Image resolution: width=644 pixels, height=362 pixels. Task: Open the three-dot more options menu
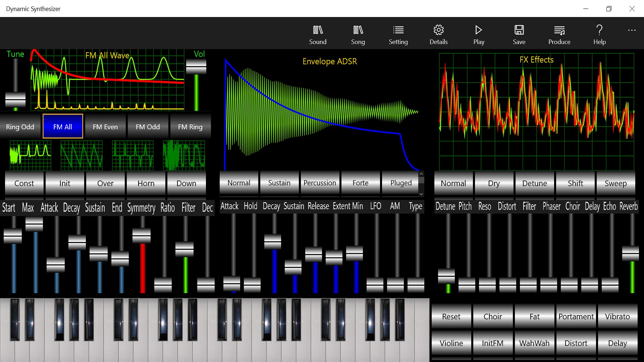632,30
